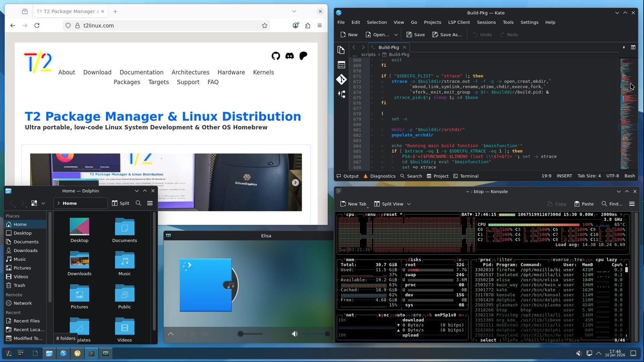Open search magnifier icon in Dolphin toolbar

point(138,203)
